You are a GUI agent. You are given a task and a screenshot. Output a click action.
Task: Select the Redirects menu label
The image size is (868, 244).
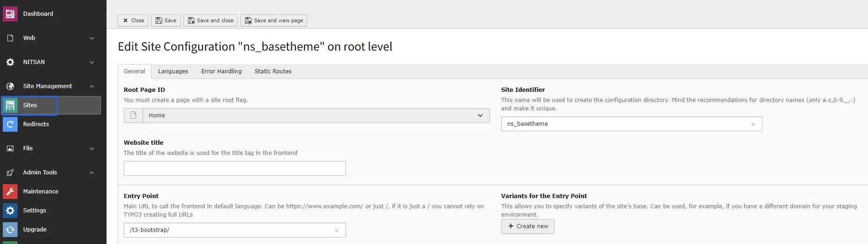click(x=36, y=124)
